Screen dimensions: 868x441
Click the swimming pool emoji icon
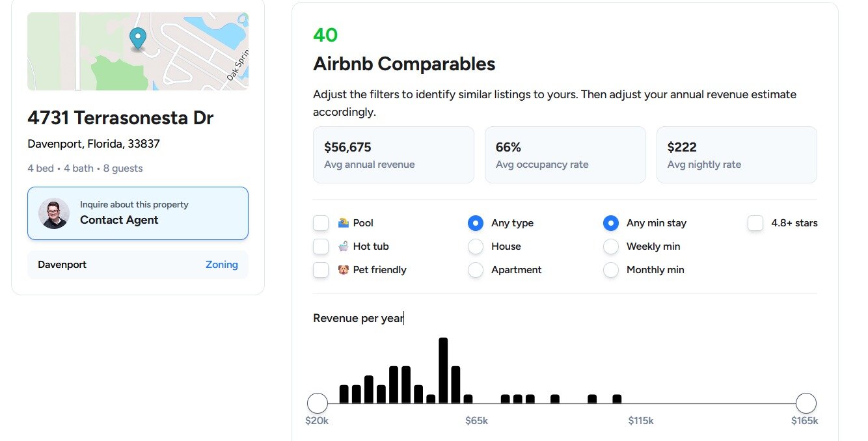pos(344,223)
